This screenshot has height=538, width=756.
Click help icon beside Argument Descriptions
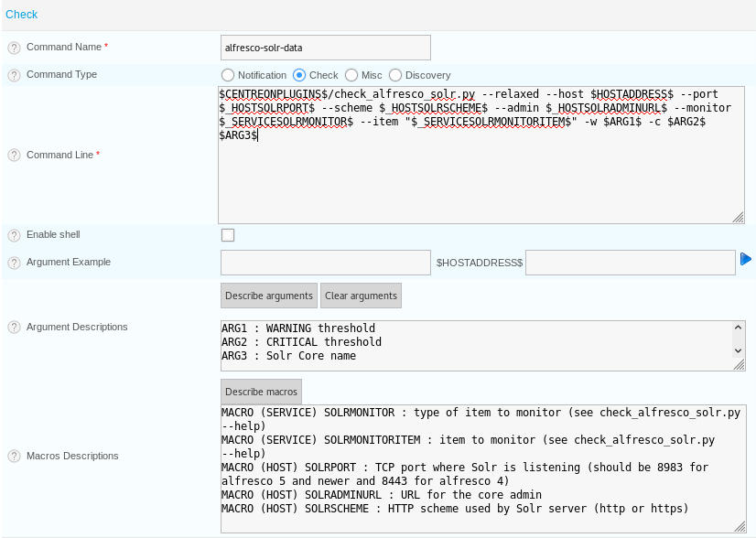pyautogui.click(x=14, y=328)
